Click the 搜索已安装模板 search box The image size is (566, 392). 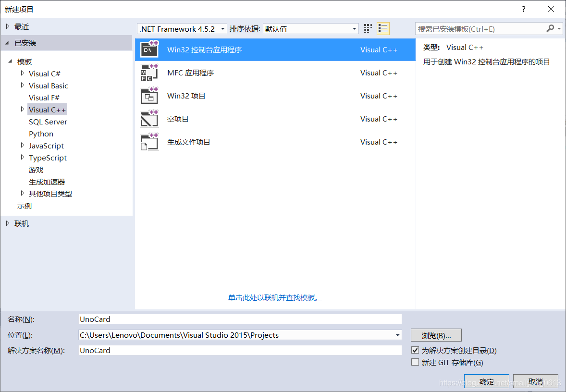[x=480, y=29]
